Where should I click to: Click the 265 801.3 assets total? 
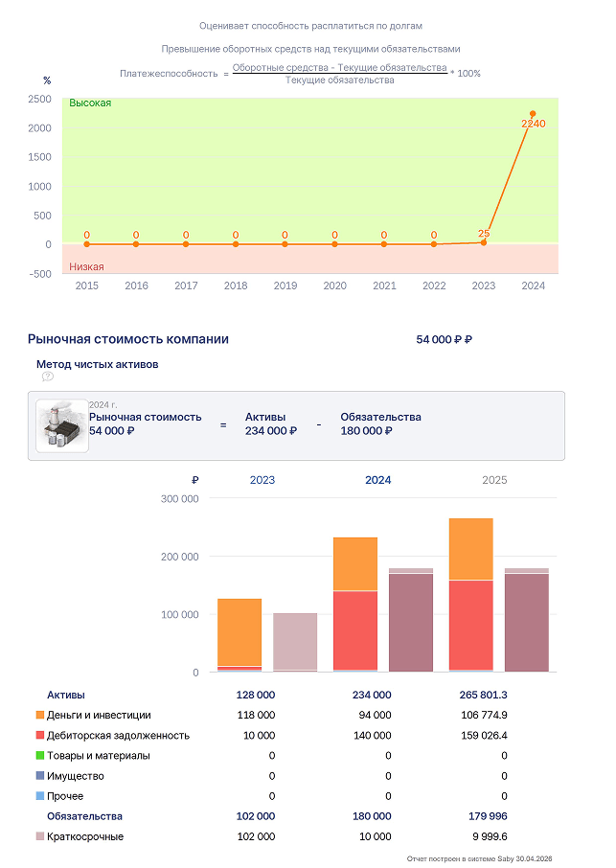483,695
